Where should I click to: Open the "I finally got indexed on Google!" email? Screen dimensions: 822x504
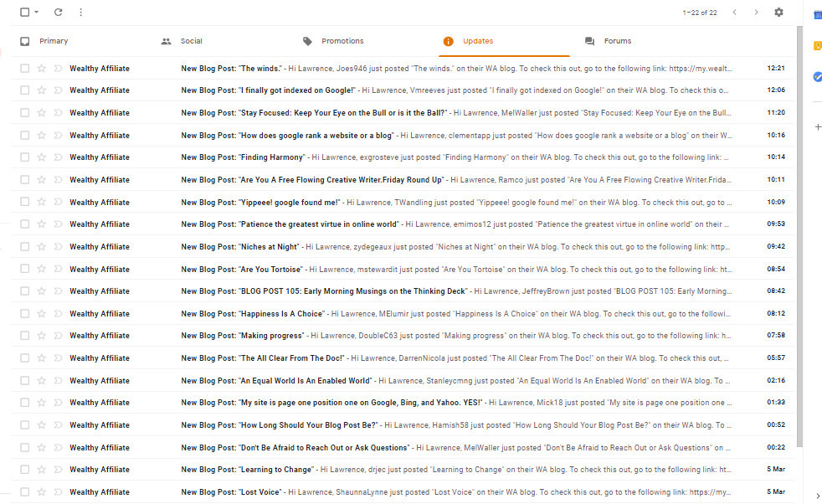tap(403, 90)
